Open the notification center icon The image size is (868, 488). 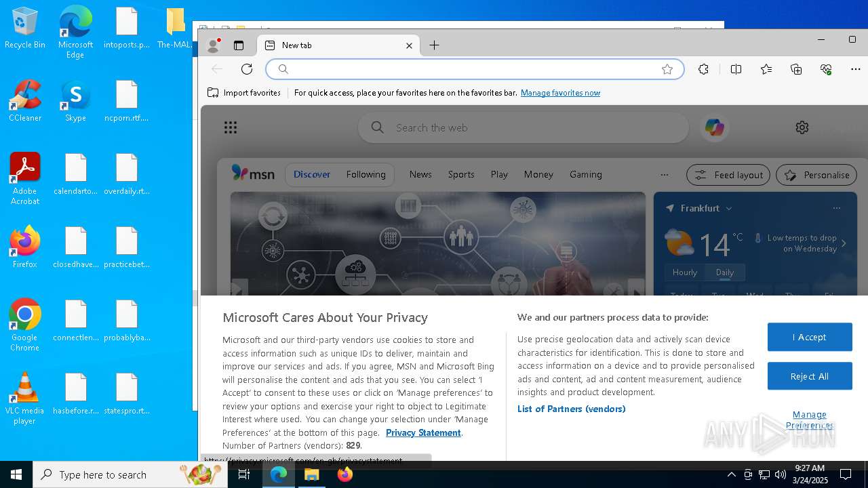point(846,474)
